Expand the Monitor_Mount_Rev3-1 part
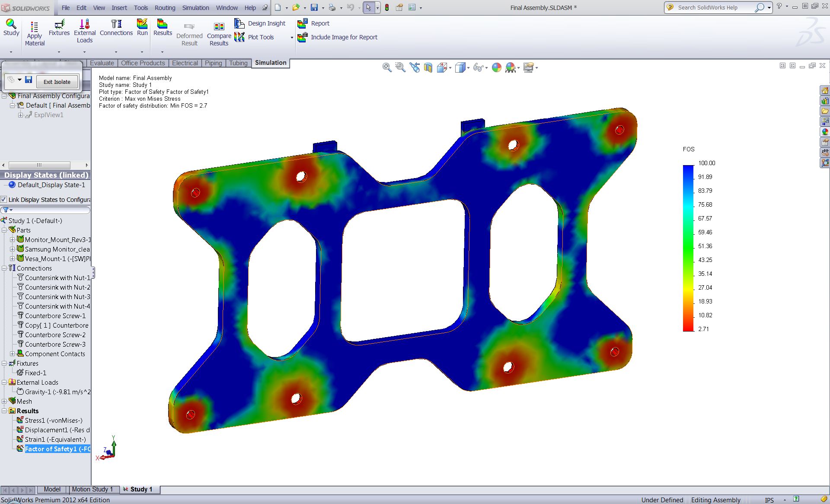The width and height of the screenshot is (830, 504). click(13, 239)
